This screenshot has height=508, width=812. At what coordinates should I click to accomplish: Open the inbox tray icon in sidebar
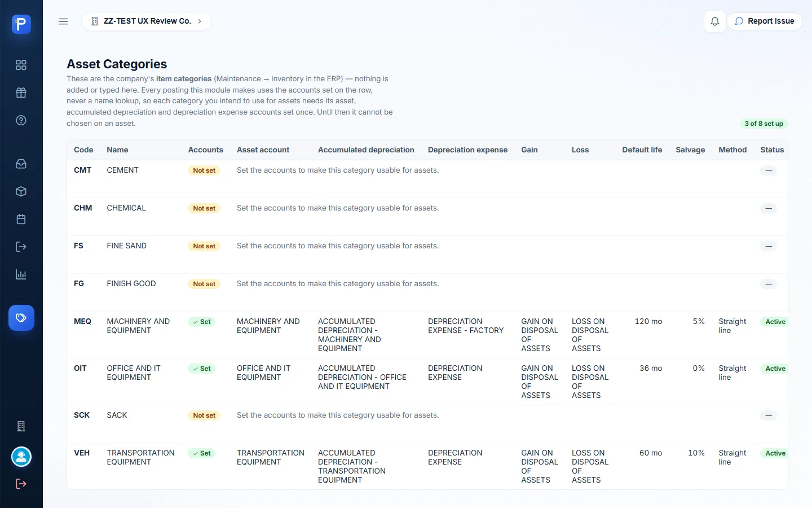pyautogui.click(x=21, y=164)
